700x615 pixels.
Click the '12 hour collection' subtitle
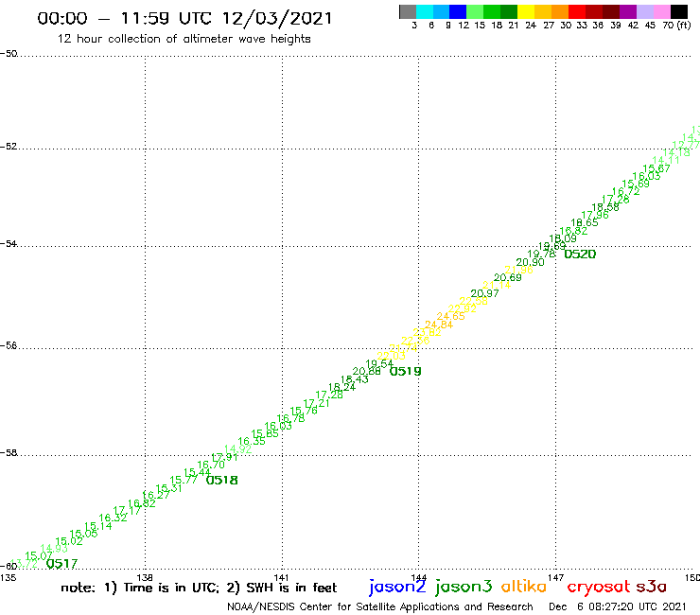[184, 39]
